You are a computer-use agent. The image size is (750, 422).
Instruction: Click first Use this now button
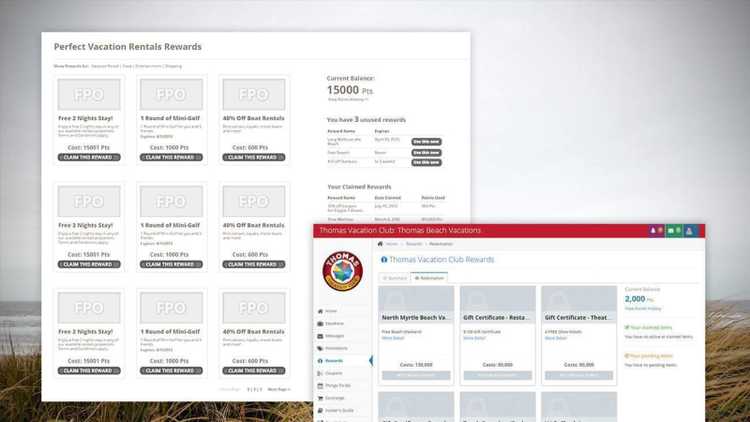click(x=426, y=142)
